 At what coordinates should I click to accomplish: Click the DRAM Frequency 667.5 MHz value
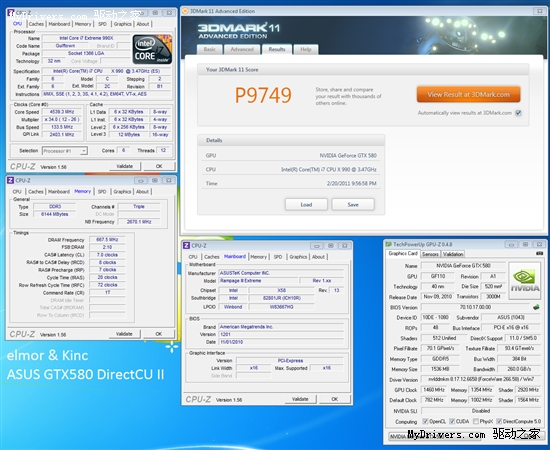[107, 240]
